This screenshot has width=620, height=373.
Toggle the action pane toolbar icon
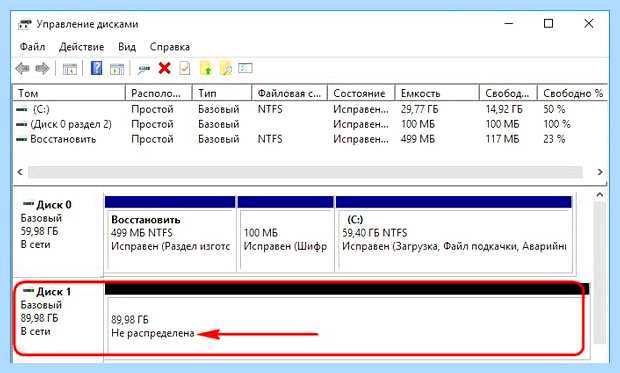click(117, 69)
